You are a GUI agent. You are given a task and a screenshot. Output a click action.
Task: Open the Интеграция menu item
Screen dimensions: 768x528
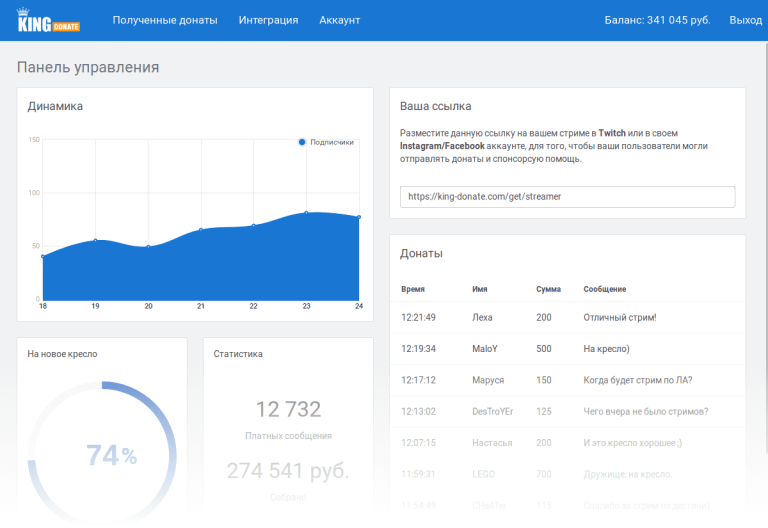coord(268,20)
